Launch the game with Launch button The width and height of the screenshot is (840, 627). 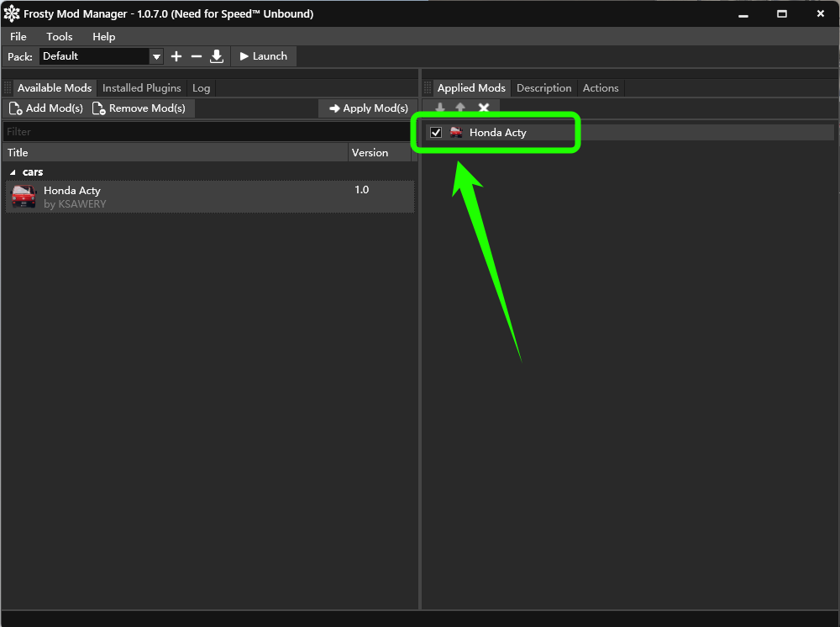264,56
